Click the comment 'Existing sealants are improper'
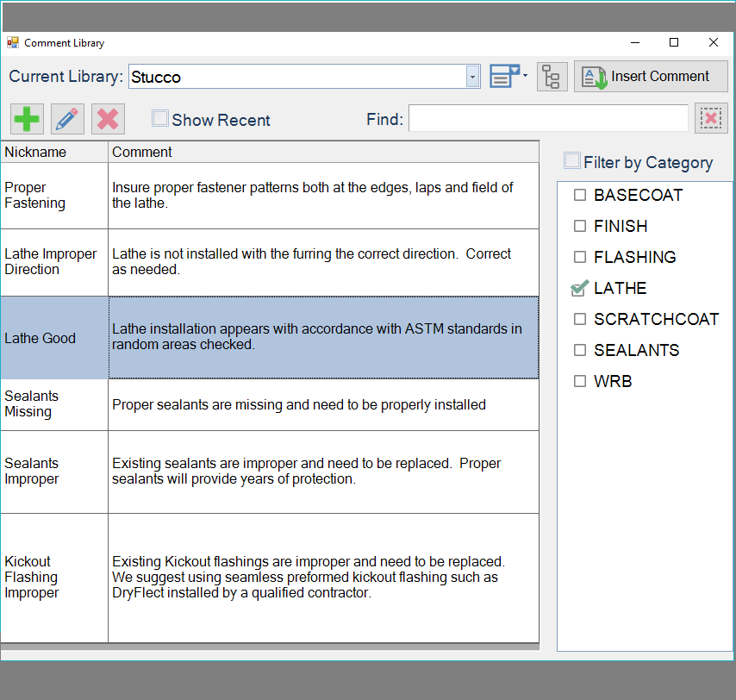This screenshot has height=700, width=736. (x=323, y=472)
